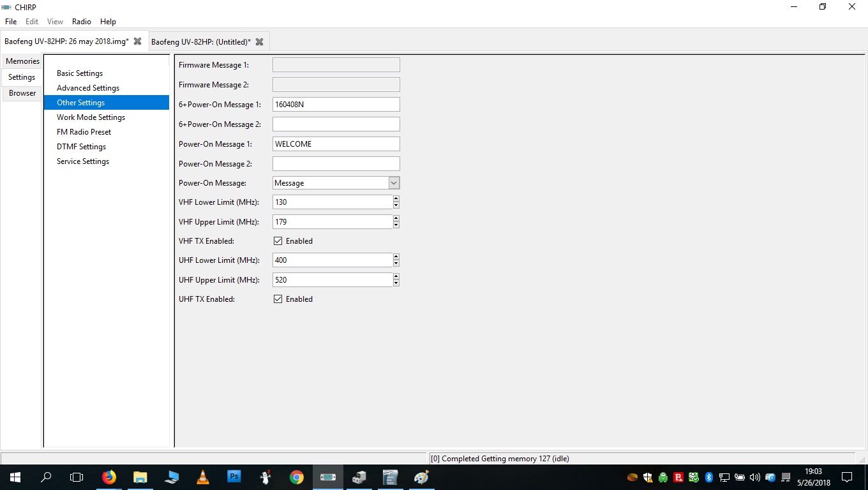Increase the VHF Upper Limit value
The image size is (868, 490).
coord(396,219)
